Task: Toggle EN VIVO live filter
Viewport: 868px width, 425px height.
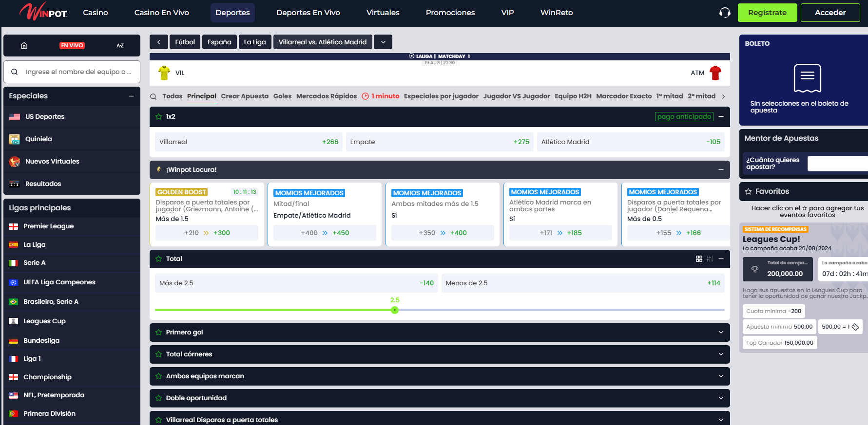Action: [72, 46]
